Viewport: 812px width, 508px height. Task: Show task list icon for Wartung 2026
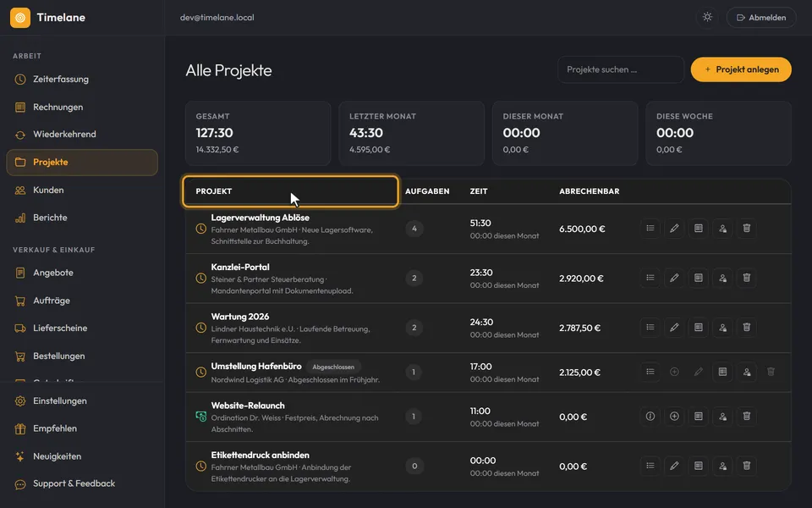tap(650, 327)
